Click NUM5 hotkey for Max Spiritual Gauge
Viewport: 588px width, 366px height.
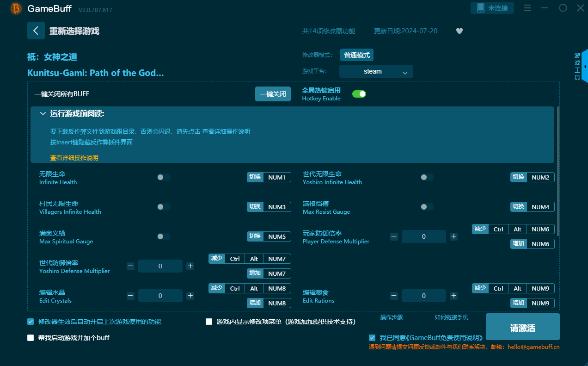pos(277,236)
